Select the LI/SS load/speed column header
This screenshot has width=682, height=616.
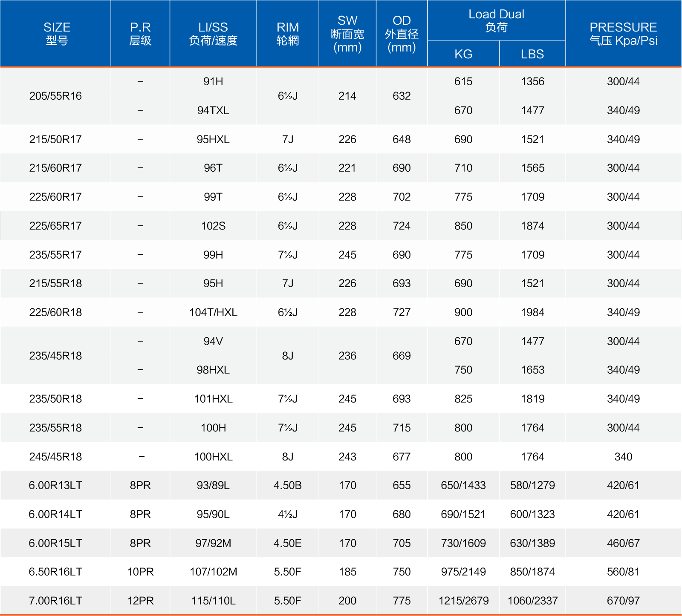pos(213,34)
